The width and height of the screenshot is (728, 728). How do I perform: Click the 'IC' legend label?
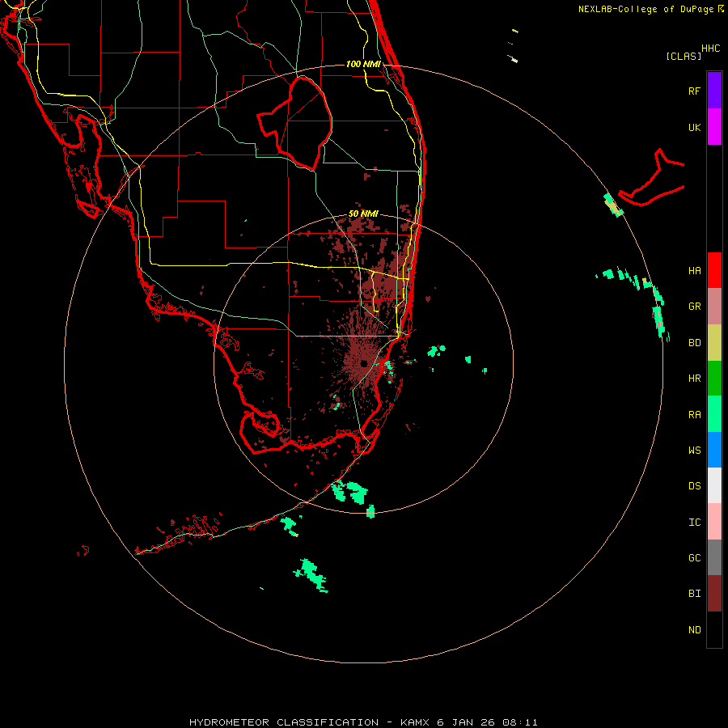point(694,523)
